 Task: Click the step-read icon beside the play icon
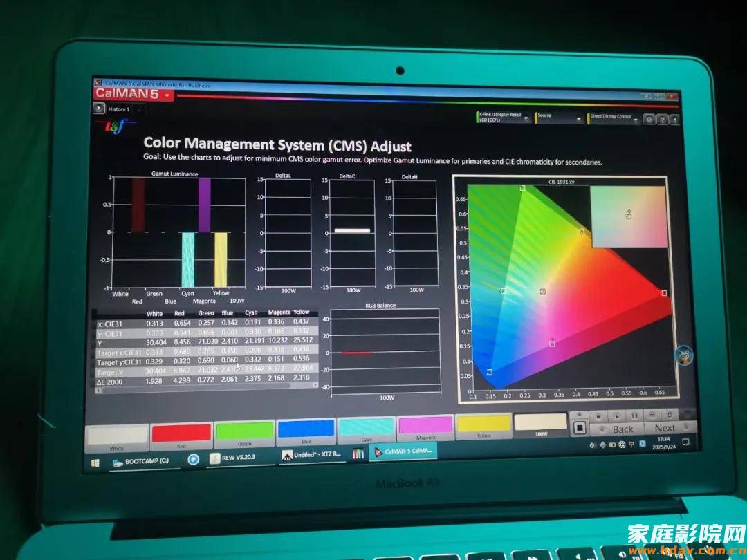634,416
